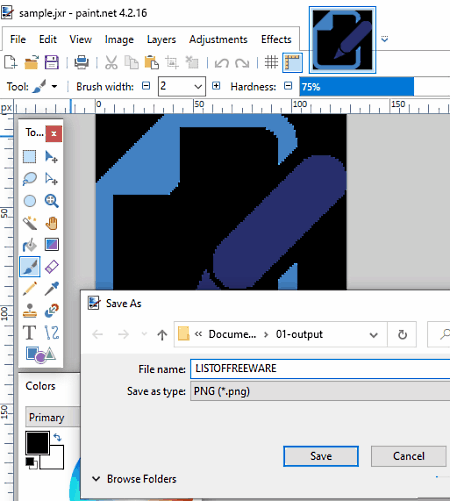Click the 01-output breadcrumb folder
This screenshot has height=501, width=450.
299,334
